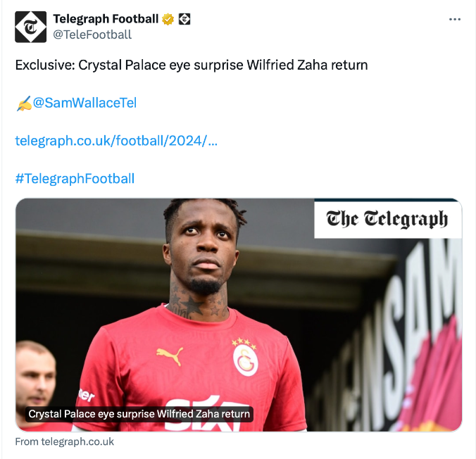Open the three-dot more options menu
The width and height of the screenshot is (476, 459).
tap(455, 20)
